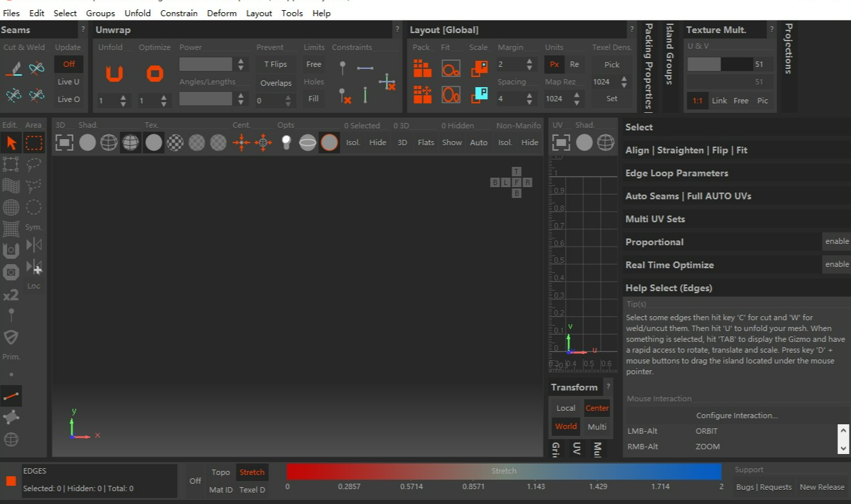This screenshot has width=851, height=504.
Task: Select Local transform mode
Action: [x=566, y=408]
